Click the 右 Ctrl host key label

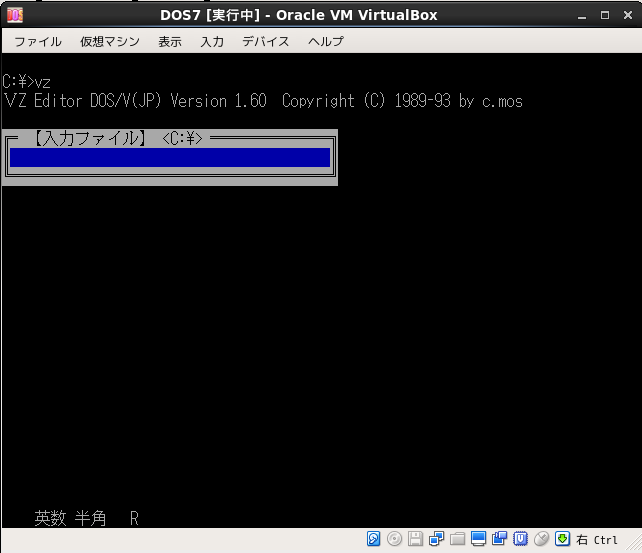click(x=597, y=540)
